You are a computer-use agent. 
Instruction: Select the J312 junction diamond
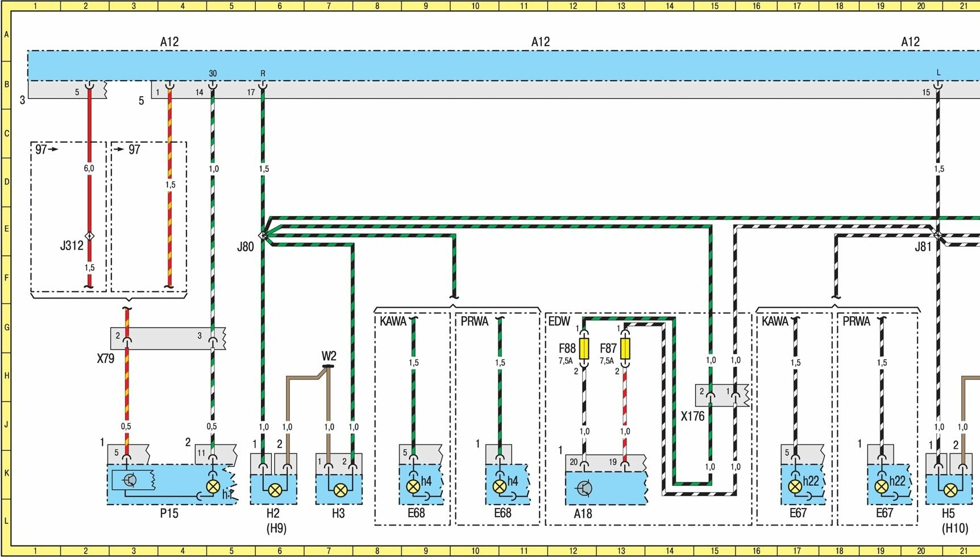click(x=89, y=235)
